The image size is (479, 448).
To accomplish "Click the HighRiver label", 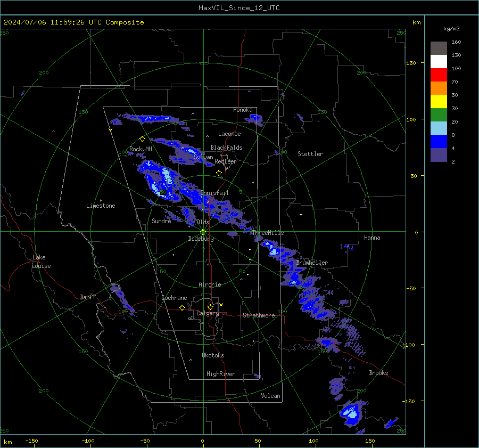I will click(221, 374).
